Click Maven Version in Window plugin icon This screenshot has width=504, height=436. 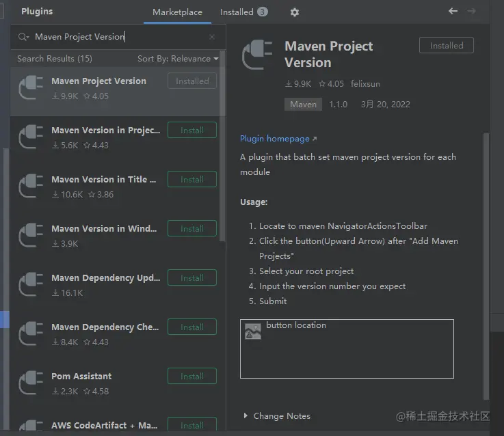(x=31, y=235)
